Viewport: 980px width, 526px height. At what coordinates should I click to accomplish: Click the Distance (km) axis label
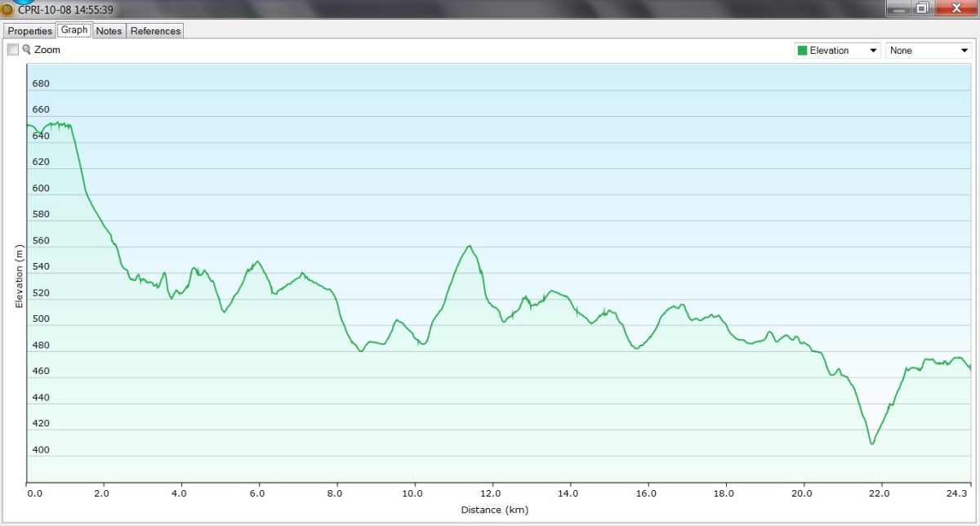(x=495, y=510)
